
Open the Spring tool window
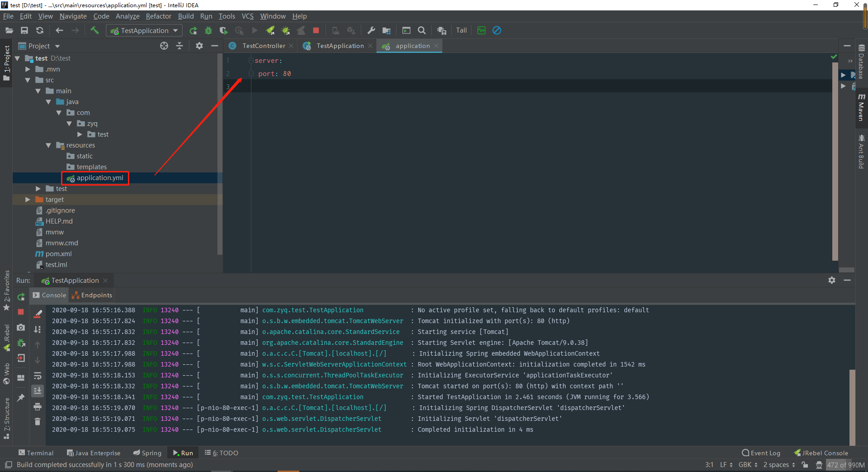147,453
